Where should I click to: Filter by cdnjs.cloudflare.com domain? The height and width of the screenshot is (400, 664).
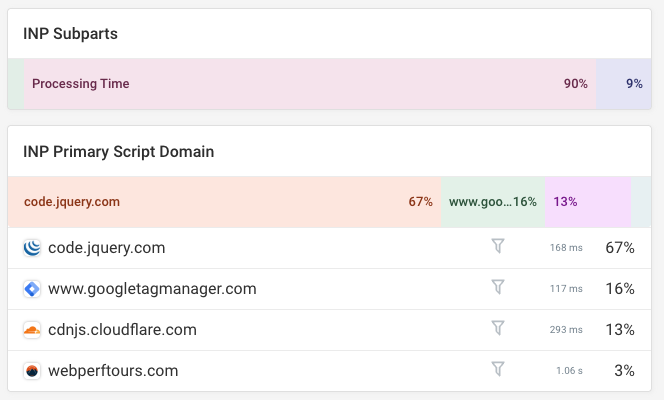point(498,330)
